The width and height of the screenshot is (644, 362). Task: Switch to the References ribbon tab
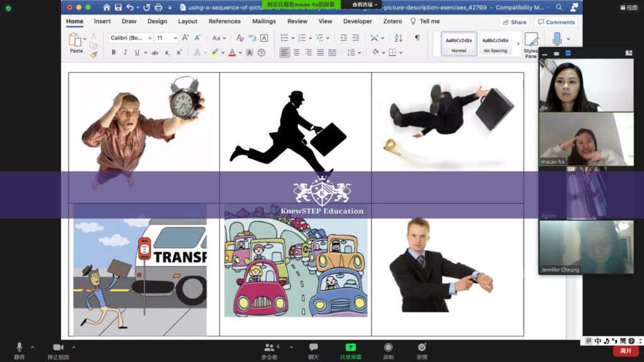pyautogui.click(x=225, y=21)
